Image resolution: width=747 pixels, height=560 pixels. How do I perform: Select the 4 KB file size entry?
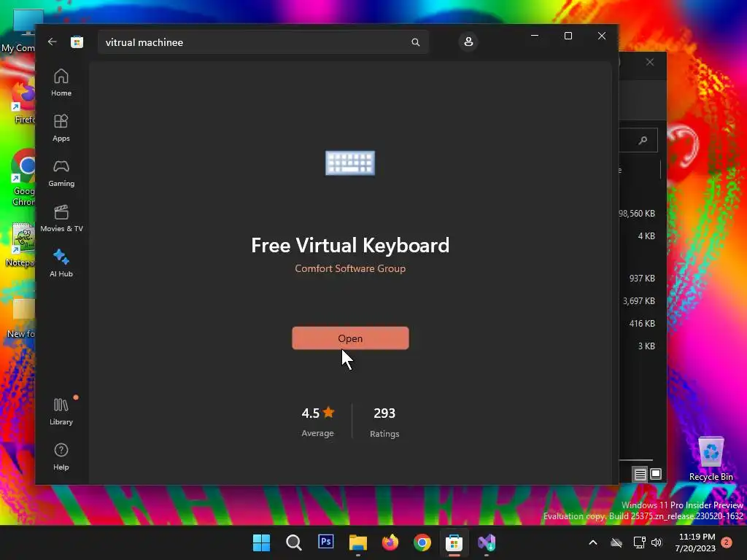point(646,236)
